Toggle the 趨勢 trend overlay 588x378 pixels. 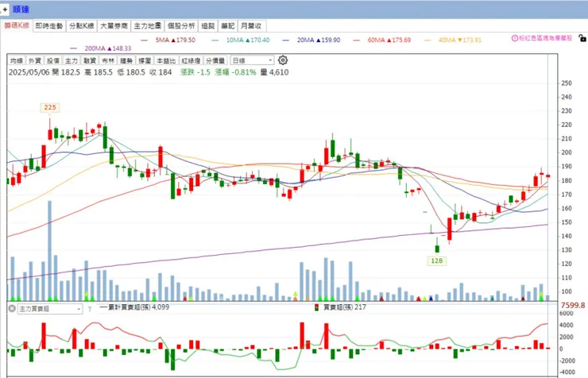click(126, 60)
